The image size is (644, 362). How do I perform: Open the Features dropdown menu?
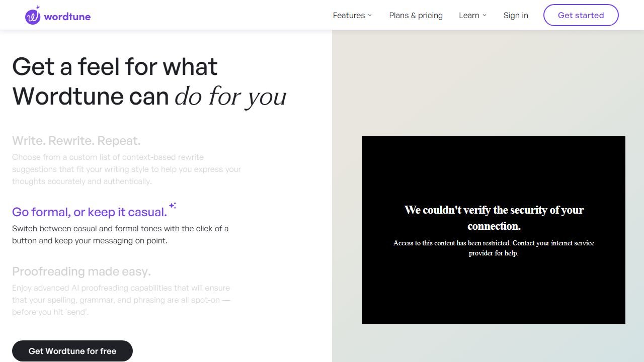pos(352,15)
